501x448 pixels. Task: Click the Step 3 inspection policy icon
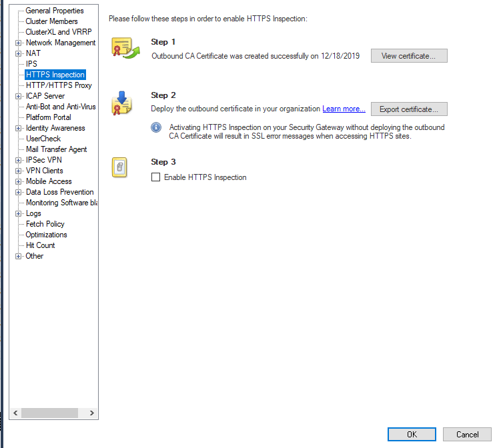(x=119, y=167)
